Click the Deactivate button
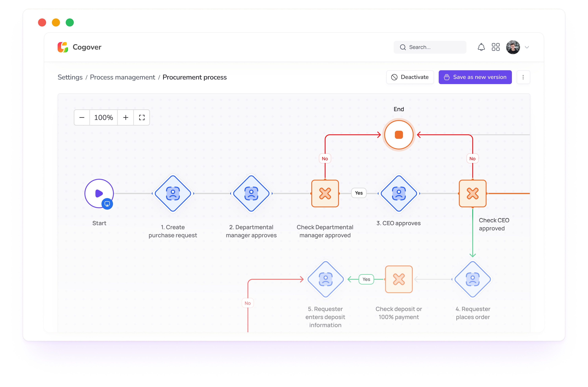Viewport: 588px width, 387px height. click(410, 77)
